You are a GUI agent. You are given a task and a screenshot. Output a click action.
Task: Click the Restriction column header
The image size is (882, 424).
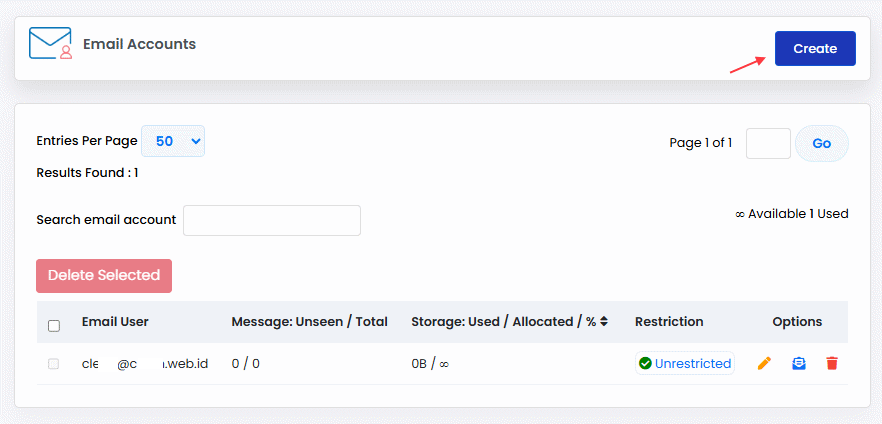[669, 322]
